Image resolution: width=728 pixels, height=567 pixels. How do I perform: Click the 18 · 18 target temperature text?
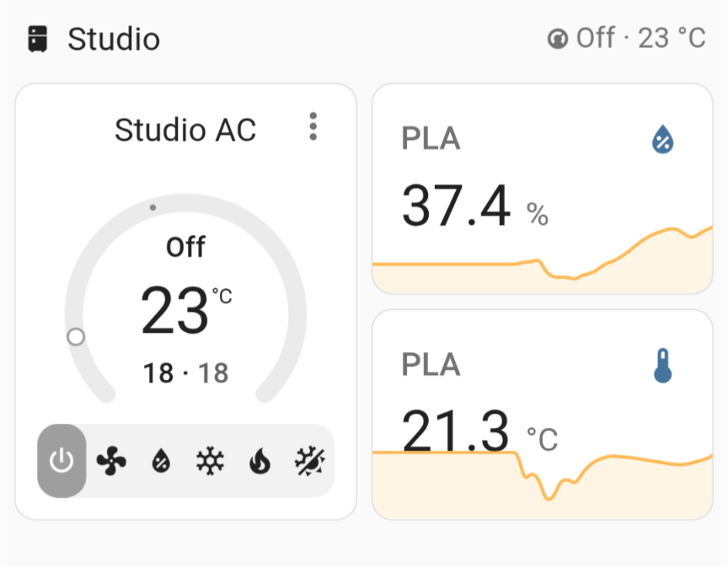click(185, 372)
